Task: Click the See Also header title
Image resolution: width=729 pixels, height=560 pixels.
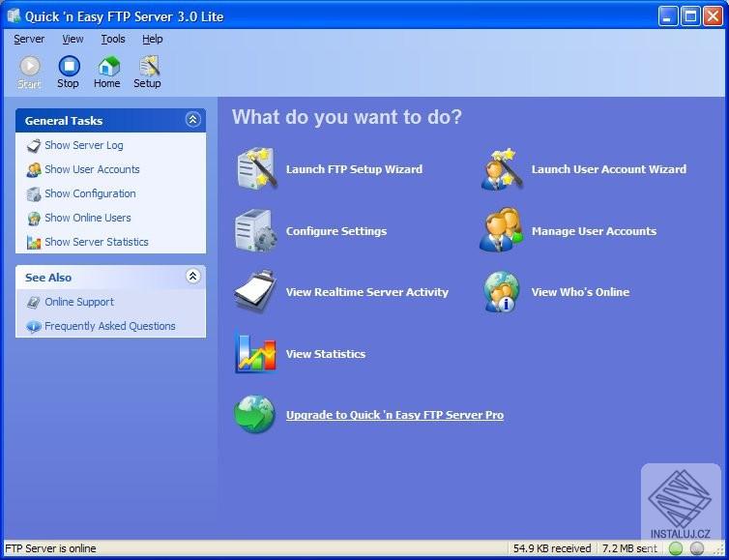Action: [48, 278]
